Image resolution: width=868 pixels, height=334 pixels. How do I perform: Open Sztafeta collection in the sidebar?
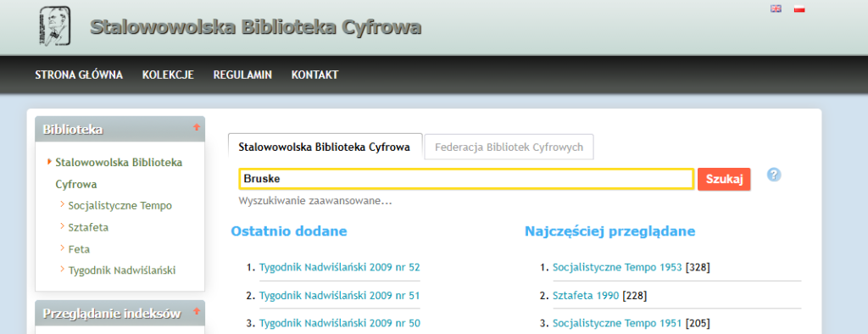pos(88,227)
